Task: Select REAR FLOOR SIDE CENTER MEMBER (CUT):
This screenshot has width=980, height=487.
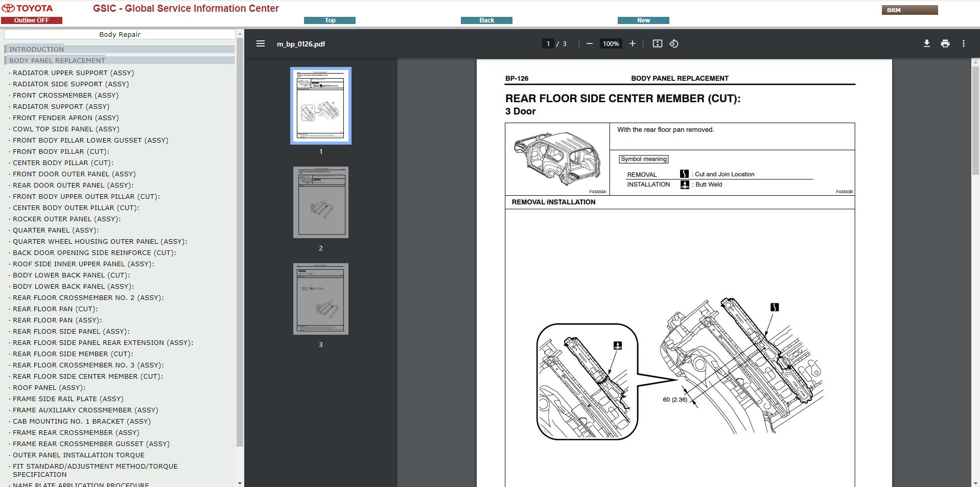Action: 87,376
